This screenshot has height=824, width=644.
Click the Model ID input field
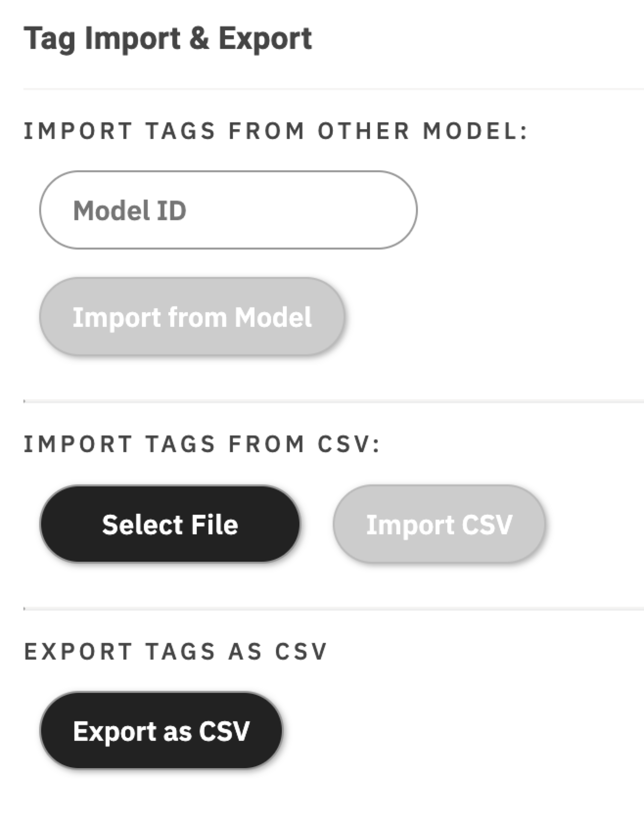(x=228, y=210)
